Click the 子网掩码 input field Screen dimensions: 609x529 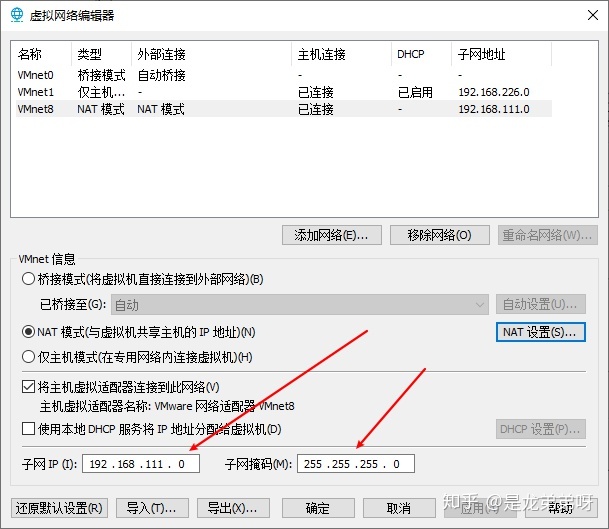356,464
